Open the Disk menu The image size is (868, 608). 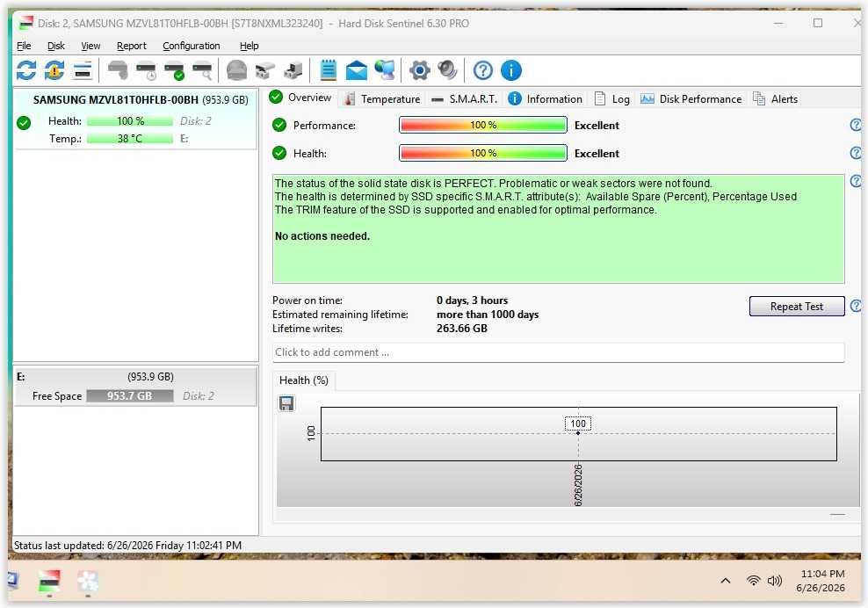pos(56,46)
